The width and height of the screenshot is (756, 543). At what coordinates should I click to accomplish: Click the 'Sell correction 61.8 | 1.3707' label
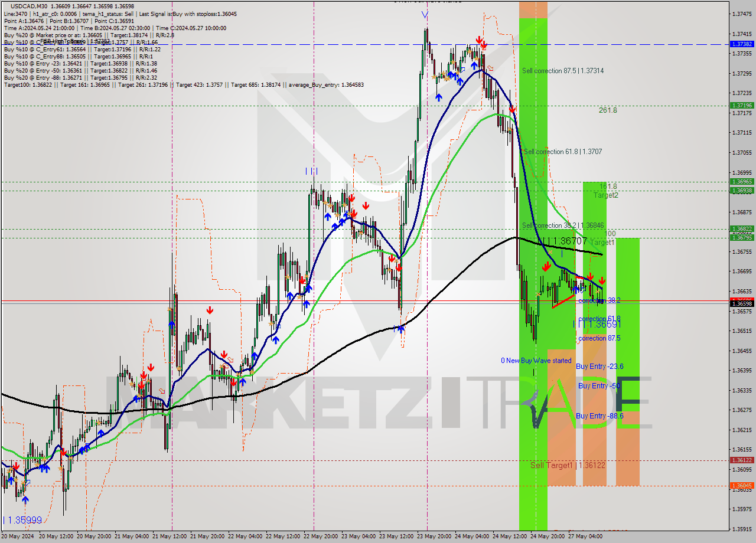tap(563, 152)
